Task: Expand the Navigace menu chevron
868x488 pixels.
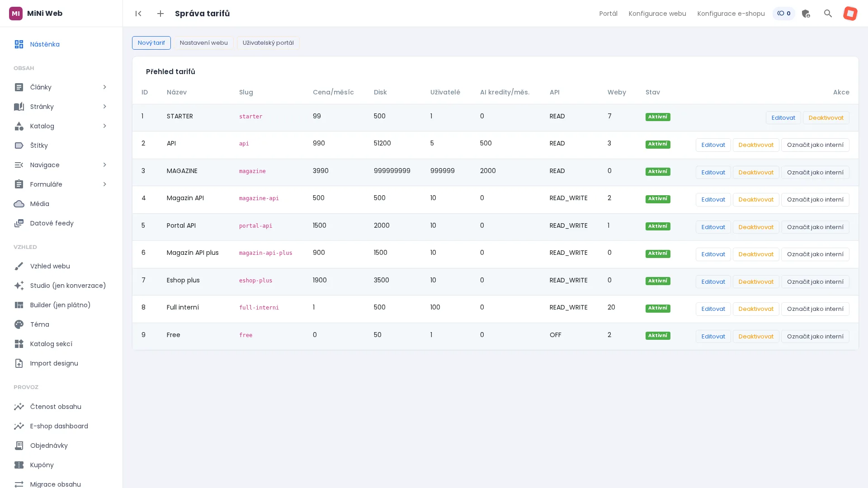Action: pyautogui.click(x=104, y=165)
